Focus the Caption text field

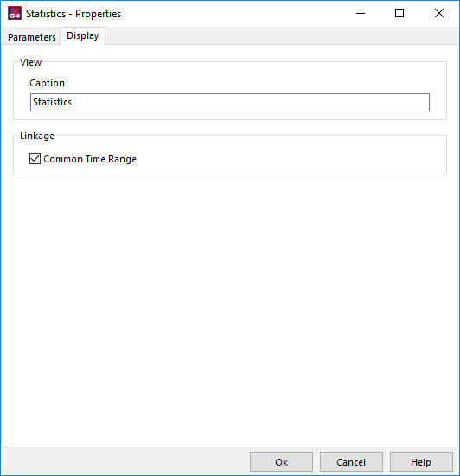[230, 102]
